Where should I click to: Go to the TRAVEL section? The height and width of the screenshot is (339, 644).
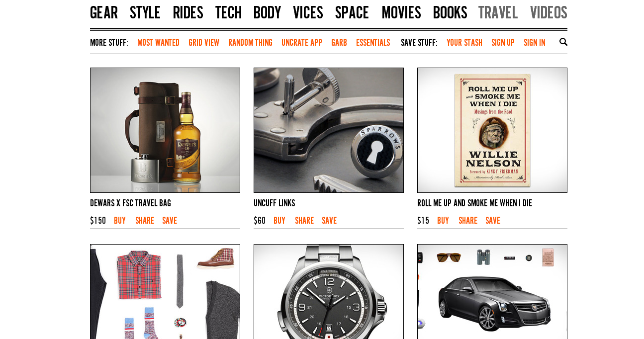coord(498,13)
